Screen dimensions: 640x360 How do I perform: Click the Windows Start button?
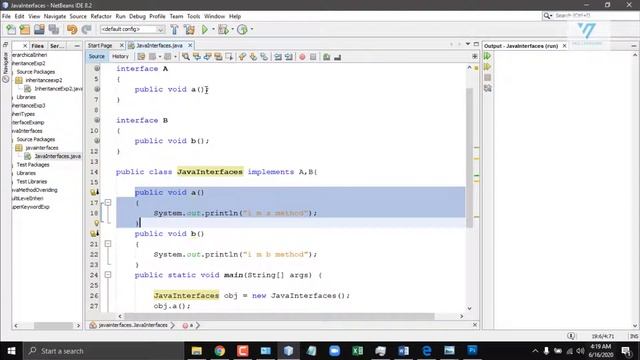pyautogui.click(x=11, y=351)
